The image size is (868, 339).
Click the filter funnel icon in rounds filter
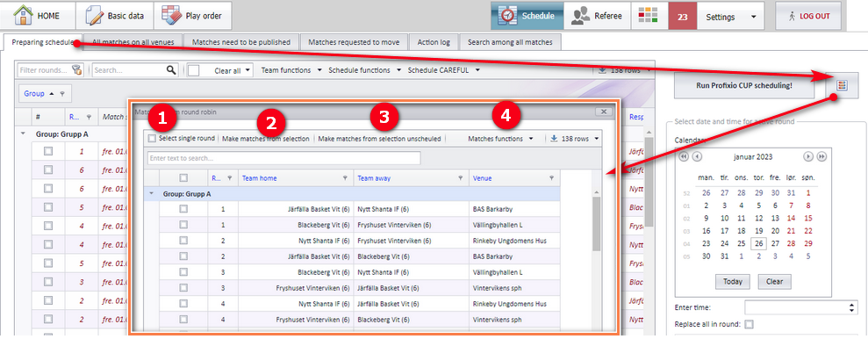tap(76, 70)
